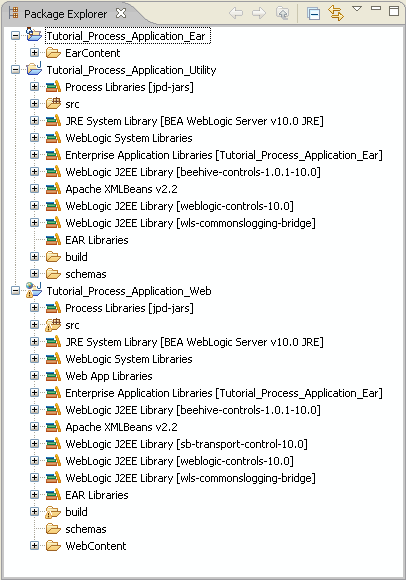Image resolution: width=406 pixels, height=580 pixels.
Task: Open the Package Explorer view menu arrow
Action: click(x=357, y=9)
